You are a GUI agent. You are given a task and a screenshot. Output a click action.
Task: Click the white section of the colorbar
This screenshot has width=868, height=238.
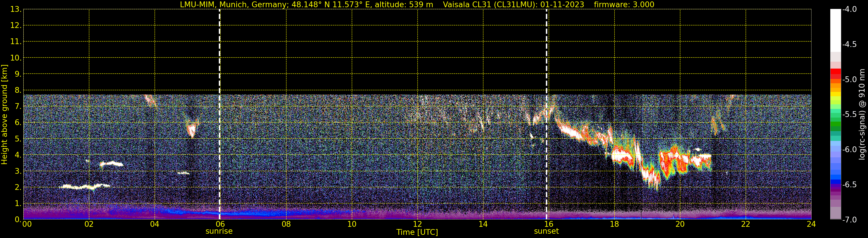click(x=835, y=30)
